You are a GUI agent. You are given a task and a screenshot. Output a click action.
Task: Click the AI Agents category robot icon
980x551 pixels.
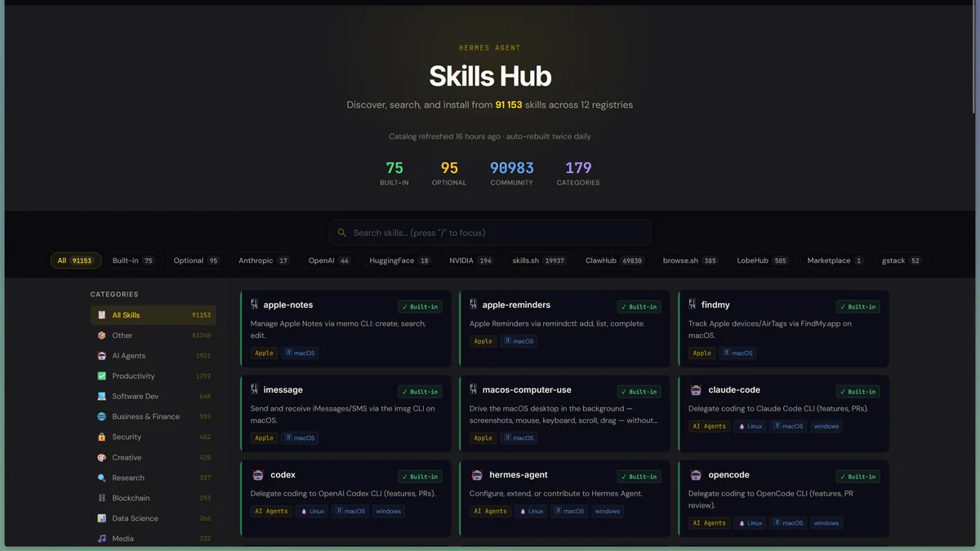[101, 356]
